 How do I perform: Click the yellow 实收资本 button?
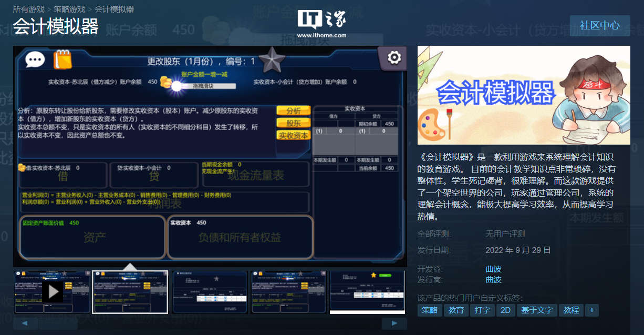point(294,135)
